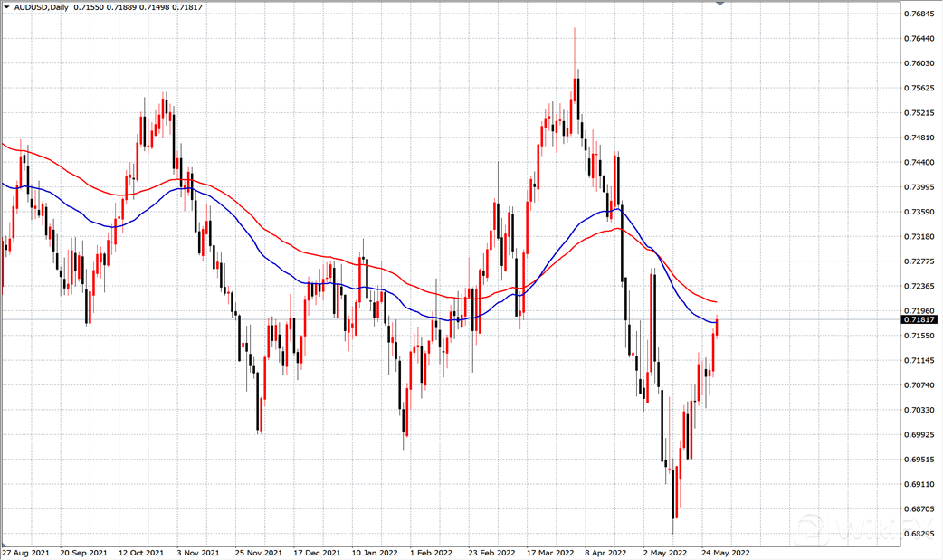
Task: Click the 25 Nov 2021 date label
Action: pos(258,551)
